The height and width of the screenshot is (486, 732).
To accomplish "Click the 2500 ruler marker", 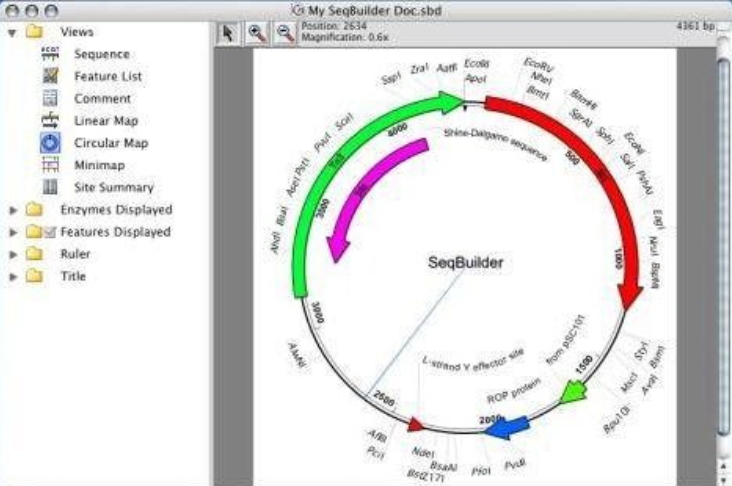I will coord(384,398).
